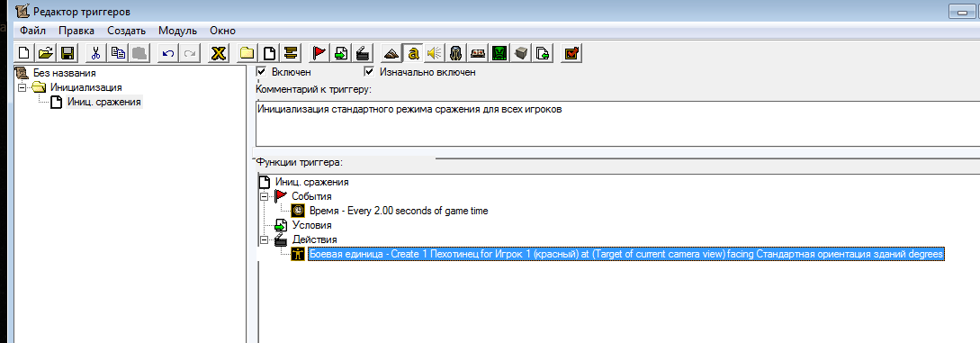Toggle the 'Изначально включен' checkbox
Viewport: 980px width, 343px height.
369,72
